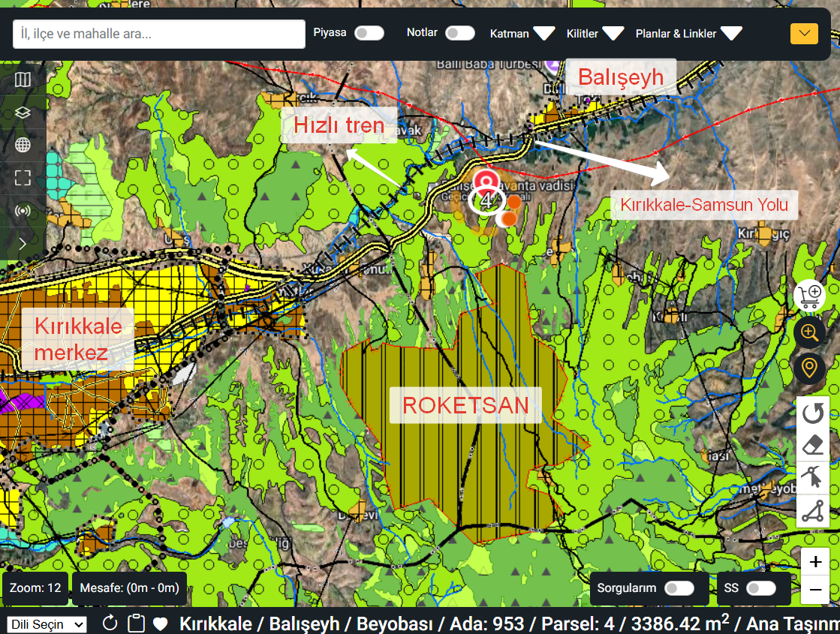Click the magnifier zoom-in search icon
The width and height of the screenshot is (840, 634).
pos(809,332)
